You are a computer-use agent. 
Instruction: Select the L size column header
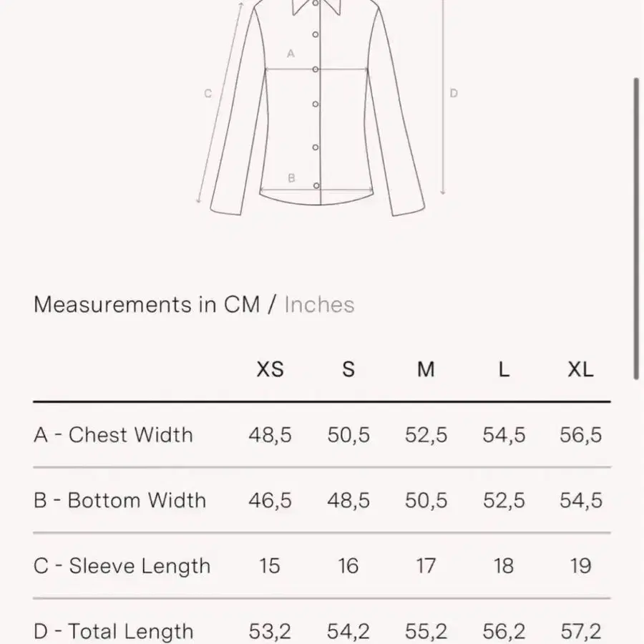click(504, 369)
